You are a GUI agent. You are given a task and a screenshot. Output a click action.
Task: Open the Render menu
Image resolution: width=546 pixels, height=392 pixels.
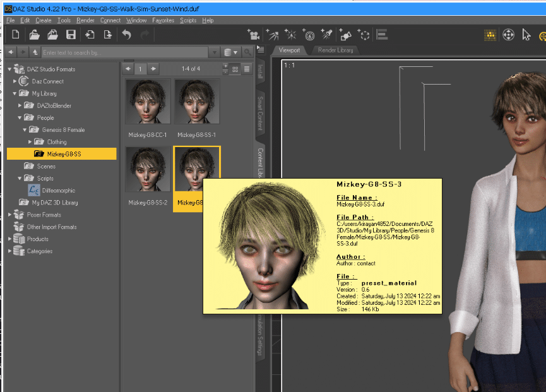click(85, 20)
